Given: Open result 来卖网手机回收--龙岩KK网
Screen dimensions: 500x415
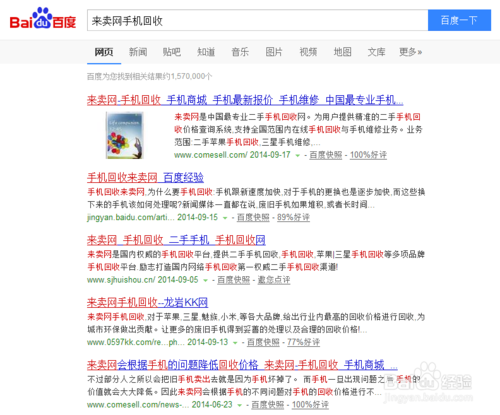Looking at the screenshot, I should point(147,302).
